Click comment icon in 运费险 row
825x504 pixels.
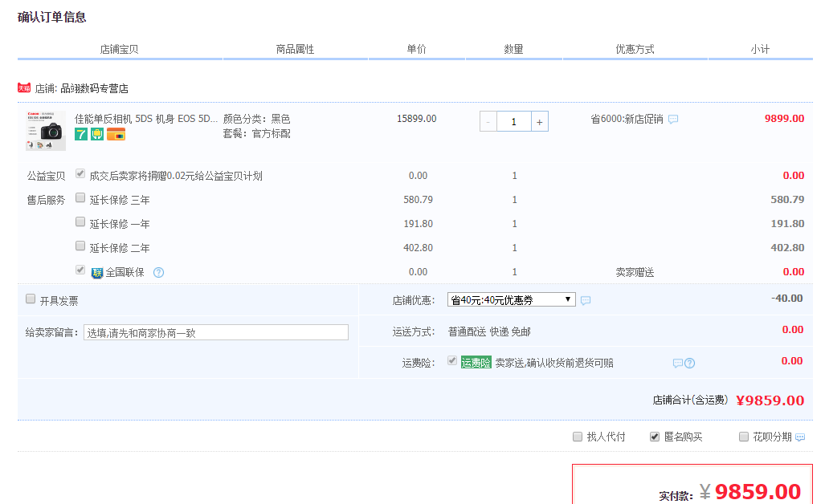click(678, 364)
